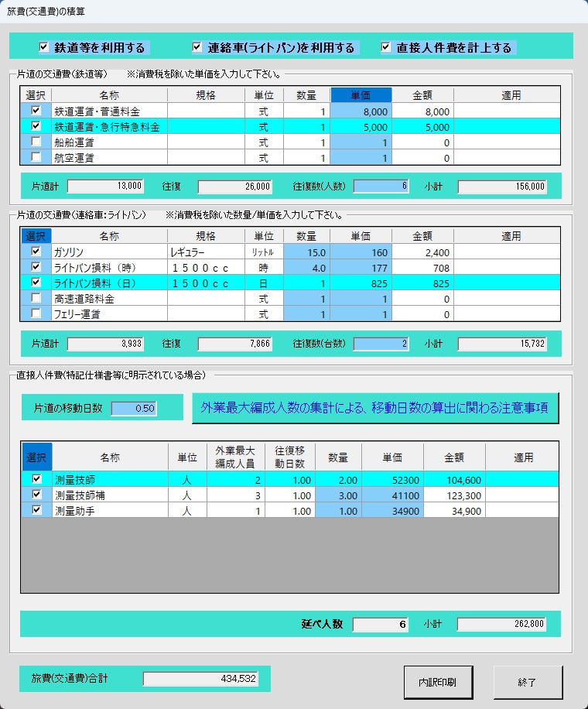Uncheck the 測量技師補 row checkbox
This screenshot has height=709, width=588.
36,495
